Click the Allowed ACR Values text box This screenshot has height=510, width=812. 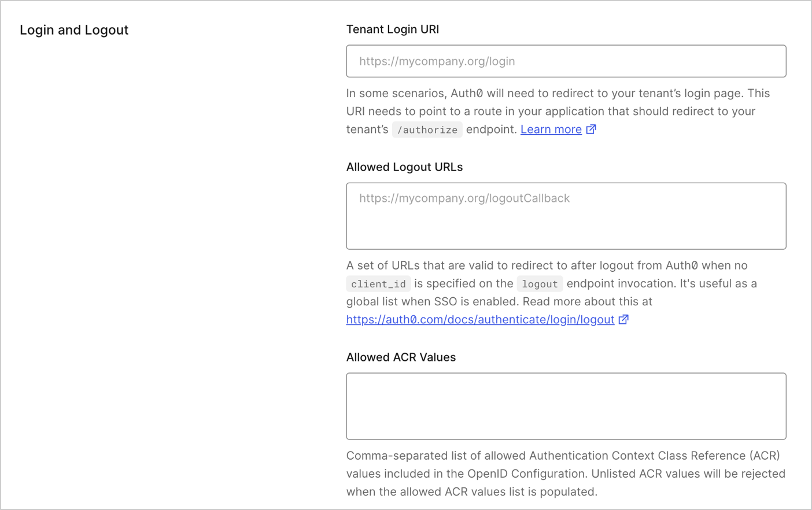(x=566, y=406)
